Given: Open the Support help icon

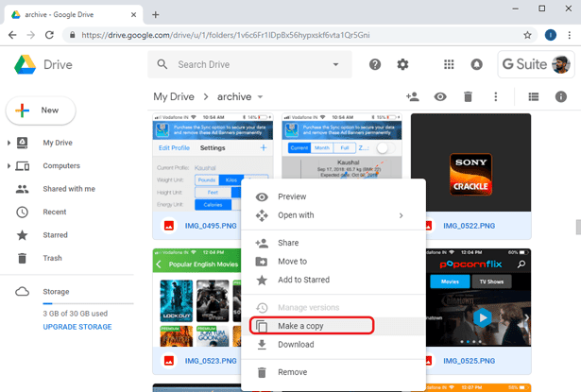Looking at the screenshot, I should click(x=375, y=64).
